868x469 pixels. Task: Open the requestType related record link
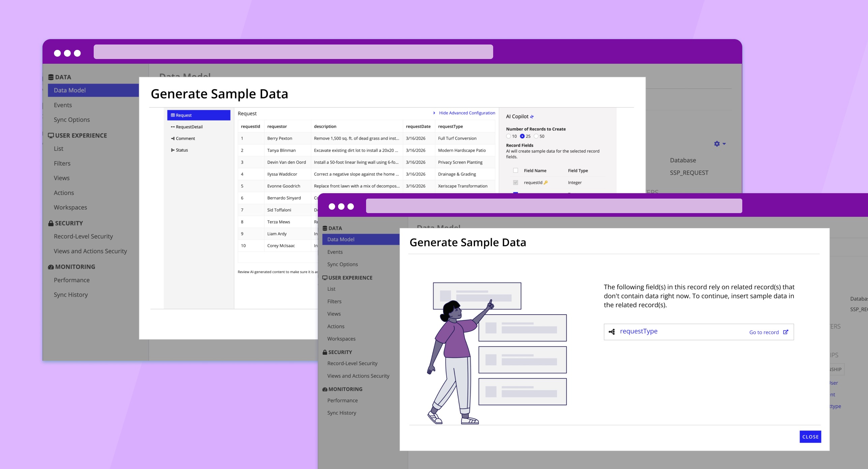coord(638,331)
